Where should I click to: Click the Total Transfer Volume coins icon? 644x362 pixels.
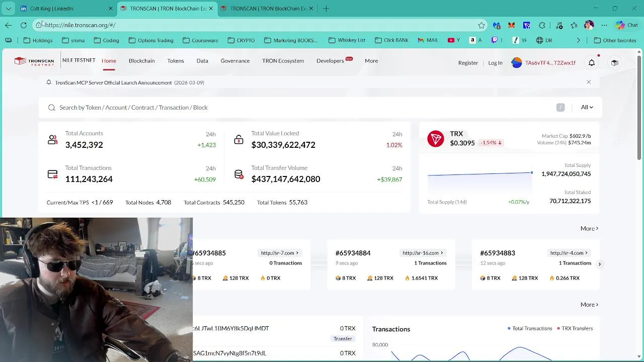click(238, 174)
